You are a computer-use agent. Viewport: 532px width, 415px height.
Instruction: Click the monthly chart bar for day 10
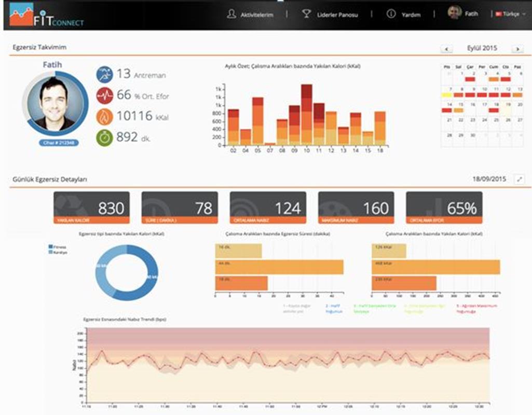pyautogui.click(x=307, y=115)
